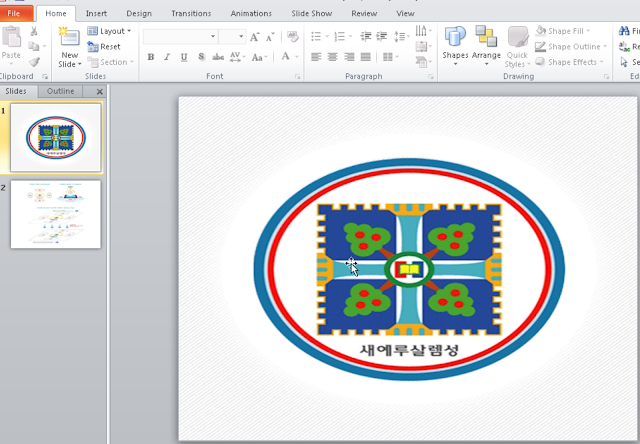Screen dimensions: 640x444
Task: Switch to the Design tab
Action: pos(139,13)
